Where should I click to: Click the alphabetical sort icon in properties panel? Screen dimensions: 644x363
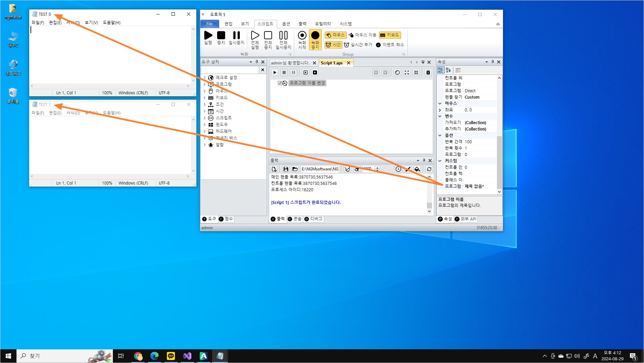[448, 70]
